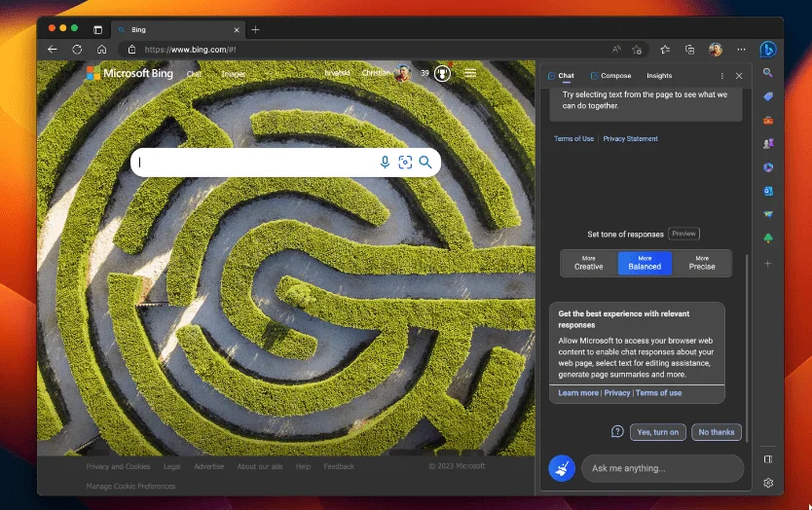Image resolution: width=812 pixels, height=510 pixels.
Task: Reload the Bing page
Action: click(77, 50)
